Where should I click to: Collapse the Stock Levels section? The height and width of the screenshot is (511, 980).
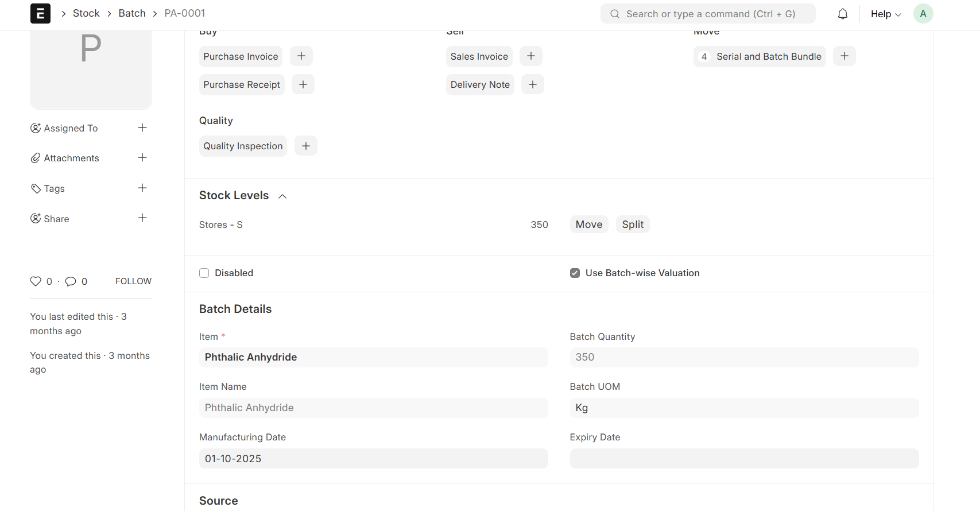282,196
